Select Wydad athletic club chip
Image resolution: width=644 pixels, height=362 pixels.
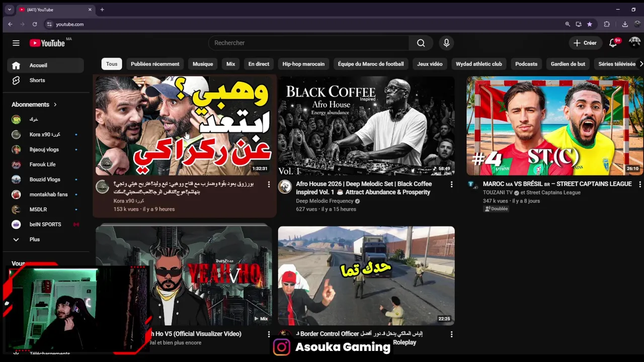coord(479,64)
